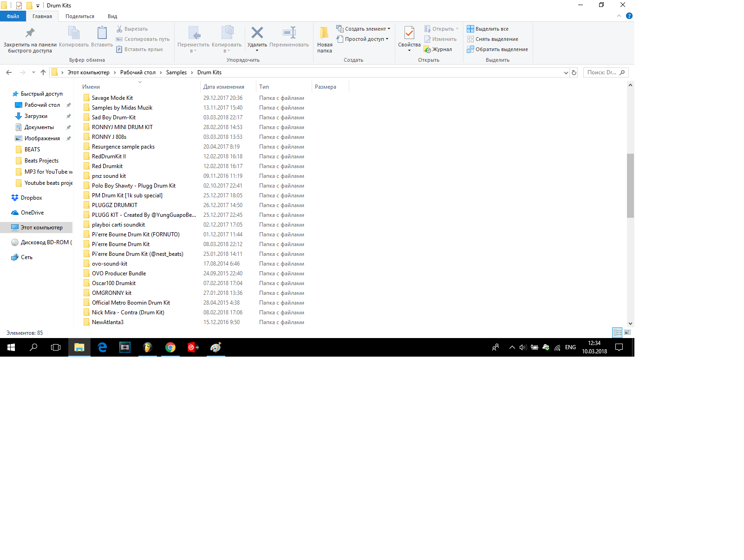Click Этот компьютер in the breadcrumb path
Screen dimensions: 744x560
pos(89,72)
